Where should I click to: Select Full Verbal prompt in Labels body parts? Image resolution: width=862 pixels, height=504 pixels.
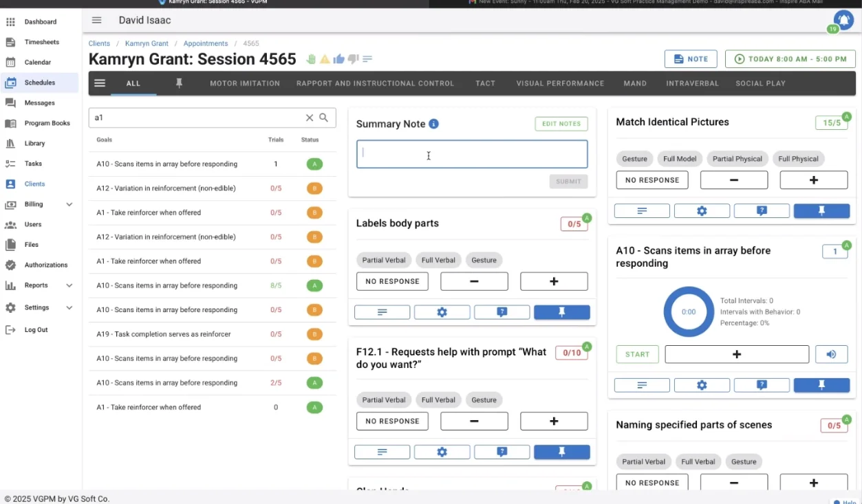click(x=438, y=260)
